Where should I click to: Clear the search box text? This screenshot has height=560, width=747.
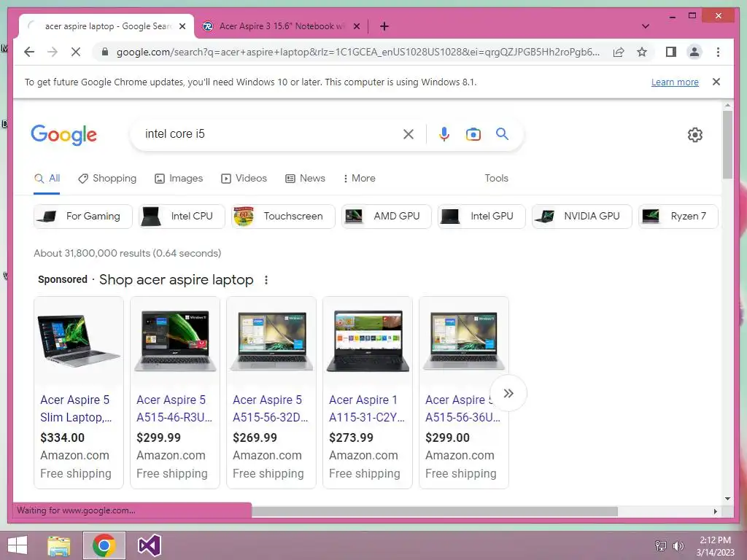click(x=409, y=134)
